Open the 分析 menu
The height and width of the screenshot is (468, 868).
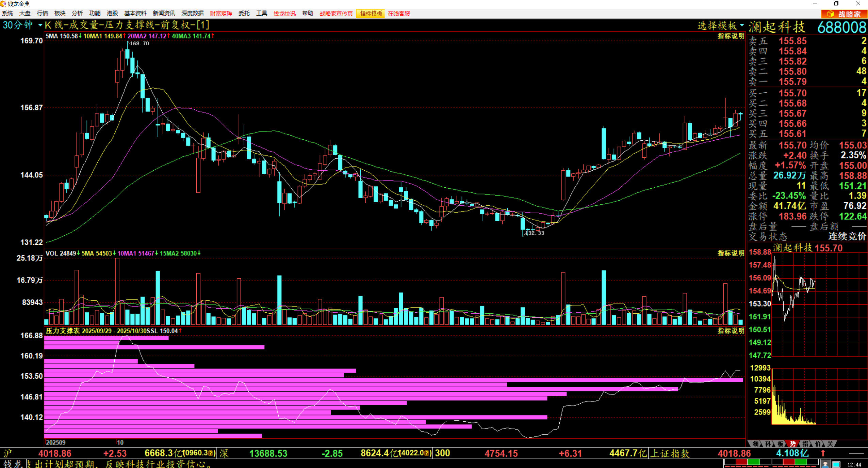click(x=77, y=14)
